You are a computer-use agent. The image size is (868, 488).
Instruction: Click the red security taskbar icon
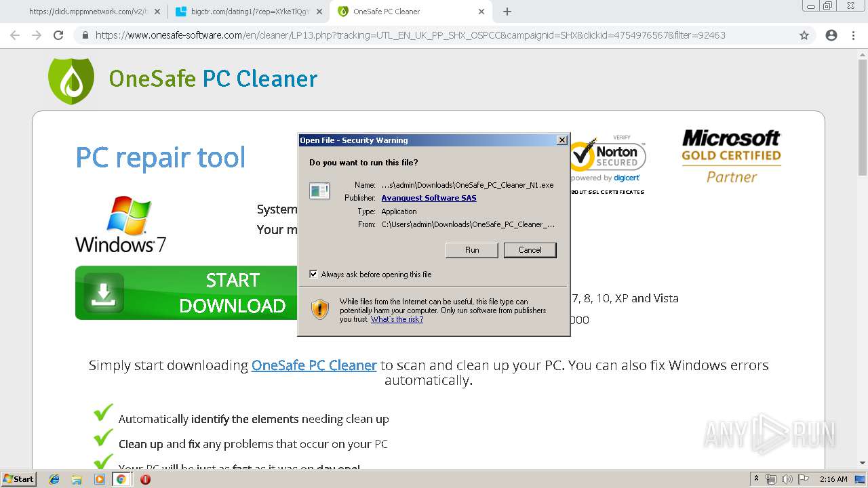(x=144, y=479)
